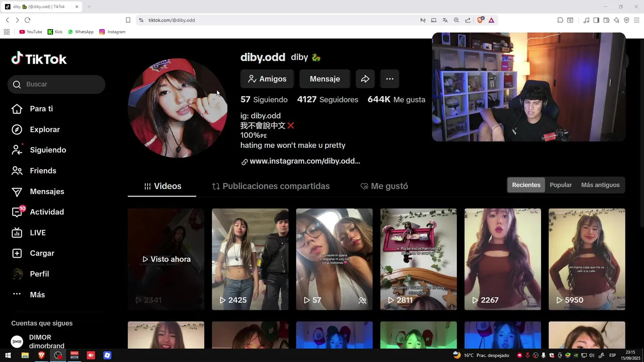Image resolution: width=644 pixels, height=362 pixels.
Task: Open Brave Rewards triangle icon
Action: (491, 20)
